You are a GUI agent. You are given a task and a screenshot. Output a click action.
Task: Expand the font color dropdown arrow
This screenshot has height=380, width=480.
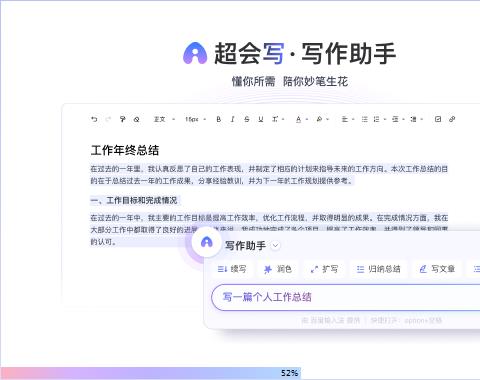tap(306, 119)
